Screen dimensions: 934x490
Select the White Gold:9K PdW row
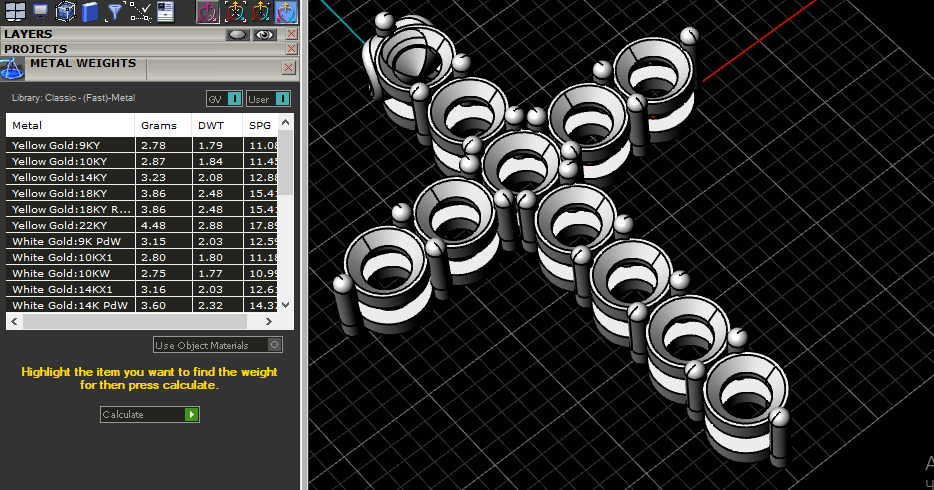click(141, 242)
